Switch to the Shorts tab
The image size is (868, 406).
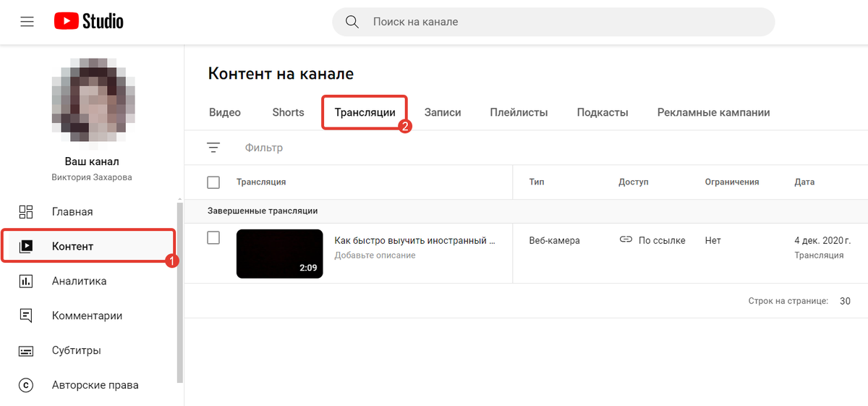pos(288,112)
